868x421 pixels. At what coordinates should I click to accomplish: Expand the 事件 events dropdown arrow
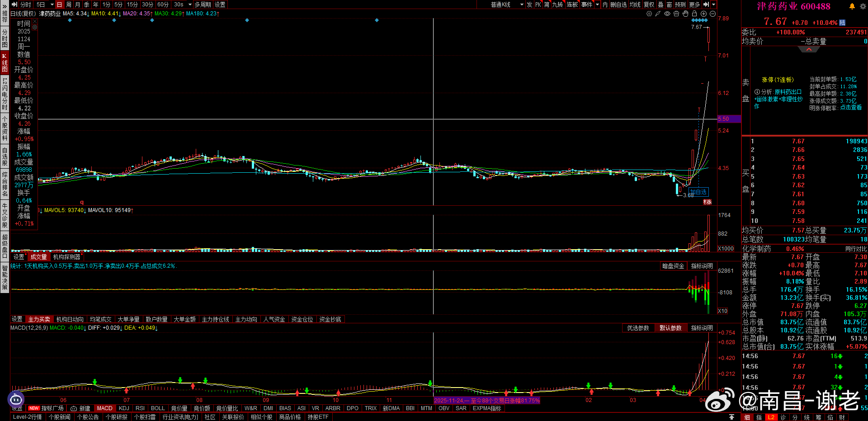pos(597,5)
